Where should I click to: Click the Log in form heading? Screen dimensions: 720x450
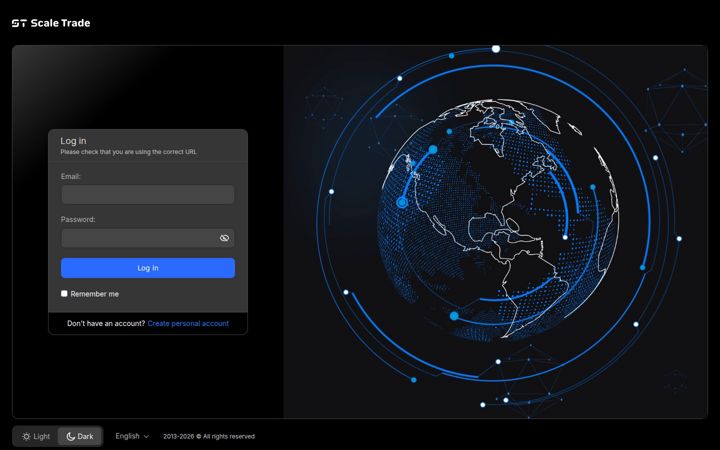coord(73,141)
